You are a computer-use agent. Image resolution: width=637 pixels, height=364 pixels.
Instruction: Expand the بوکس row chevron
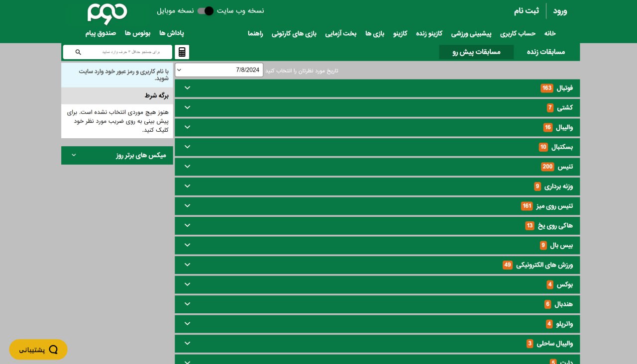tap(188, 284)
